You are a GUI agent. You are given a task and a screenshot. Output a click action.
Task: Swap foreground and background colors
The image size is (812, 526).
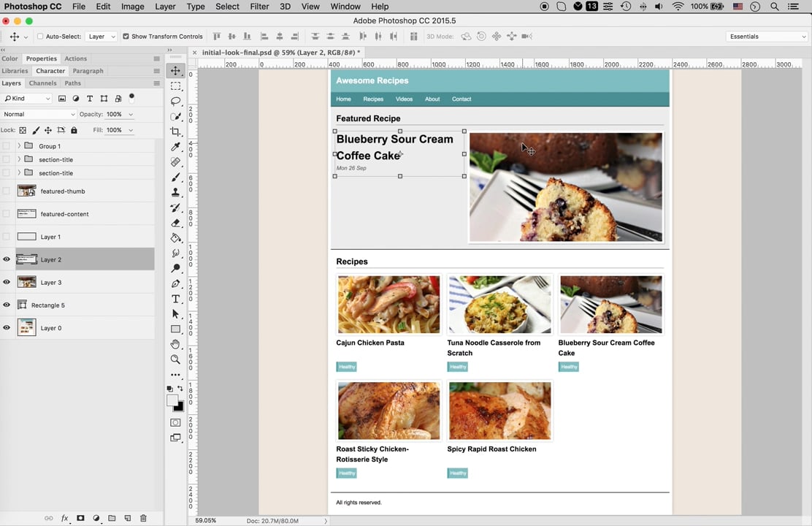tap(180, 388)
